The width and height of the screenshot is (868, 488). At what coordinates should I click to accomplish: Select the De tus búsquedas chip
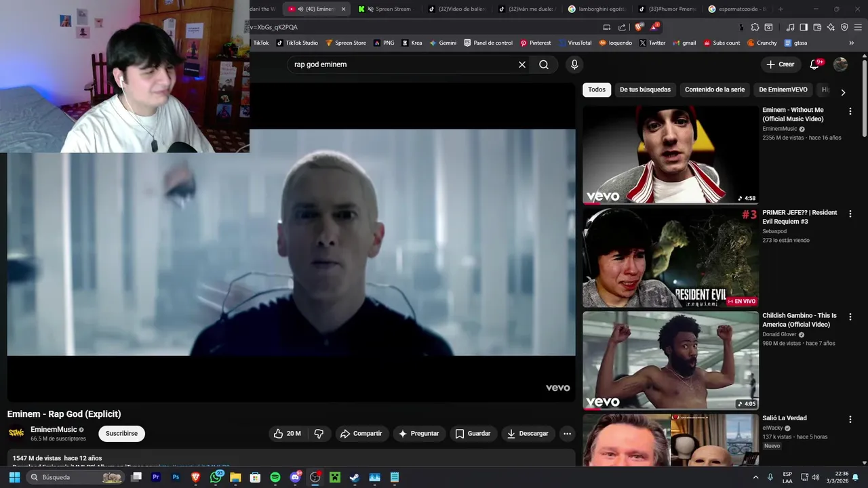[x=645, y=89]
